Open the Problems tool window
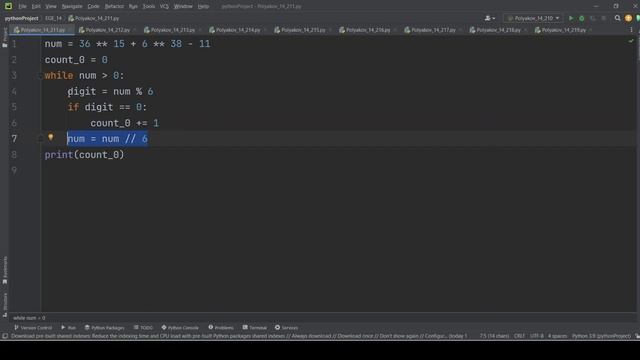Viewport: 640px width, 360px height. click(x=221, y=328)
